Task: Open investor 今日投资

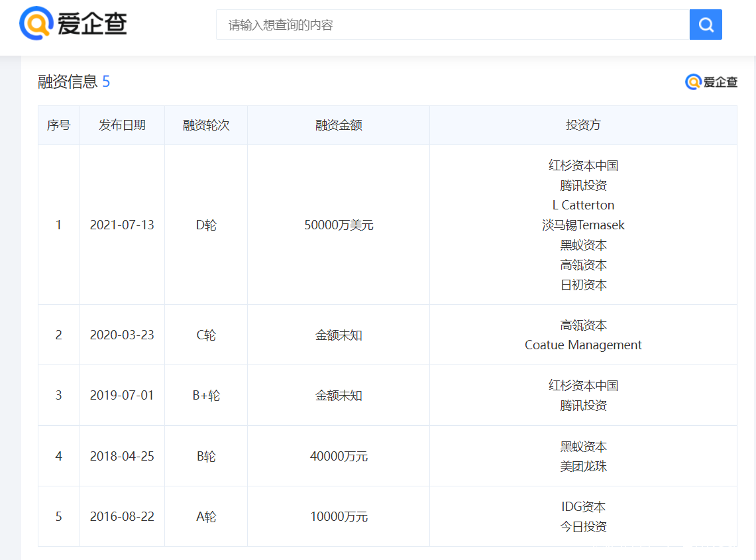Action: (583, 526)
